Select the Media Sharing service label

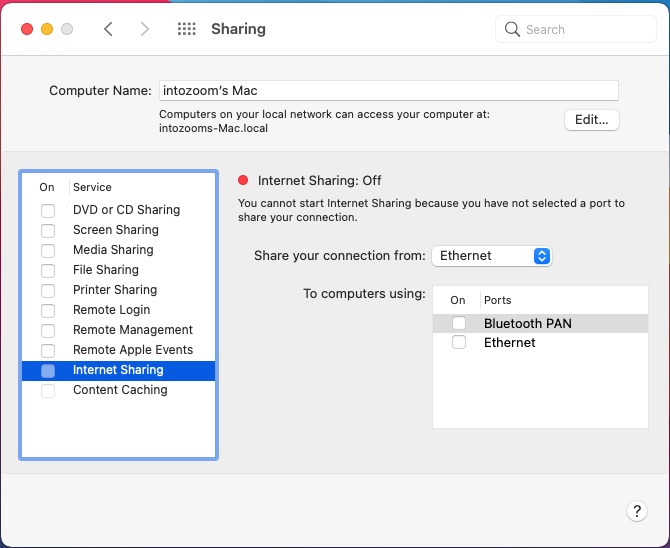[113, 250]
